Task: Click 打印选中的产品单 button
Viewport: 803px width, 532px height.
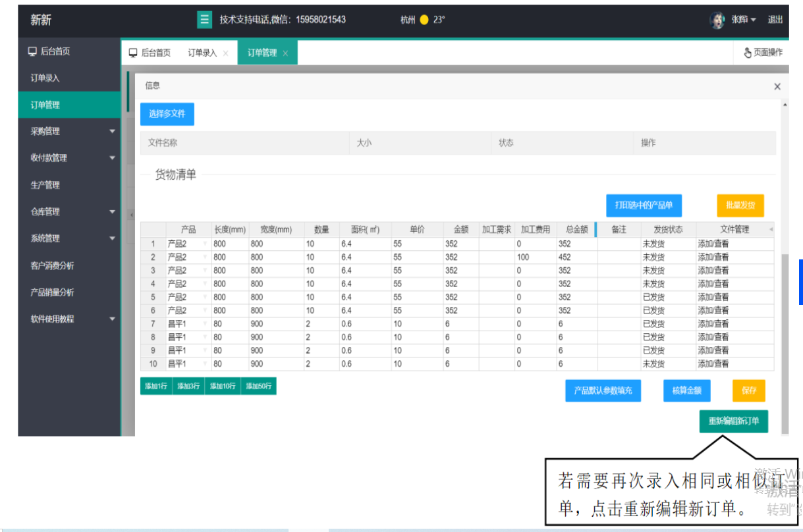Action: coord(644,205)
